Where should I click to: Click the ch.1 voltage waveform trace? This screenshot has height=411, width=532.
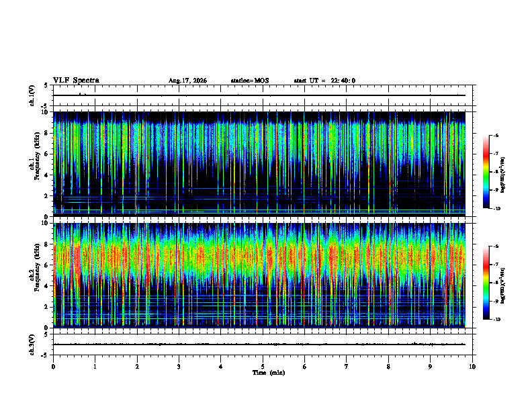[259, 95]
